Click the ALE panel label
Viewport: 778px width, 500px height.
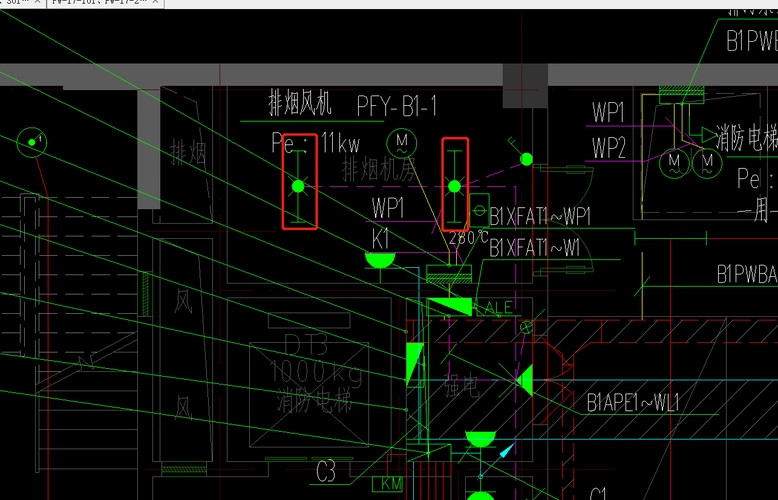click(498, 308)
